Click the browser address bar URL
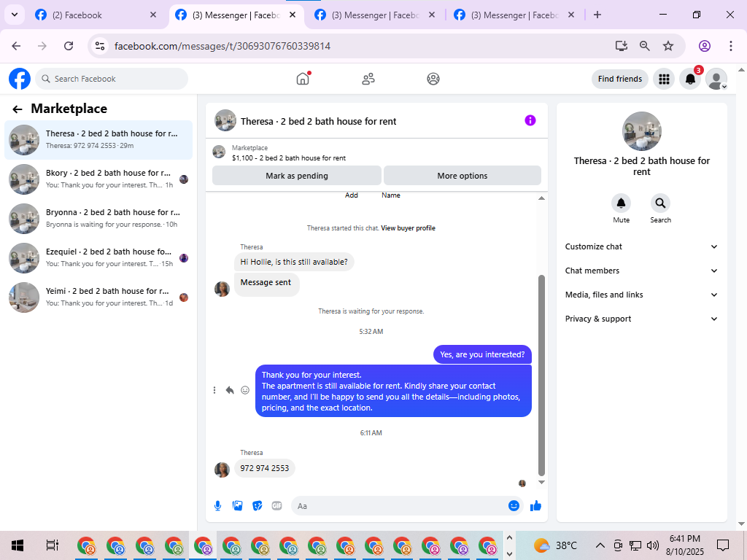This screenshot has height=560, width=747. tap(222, 46)
